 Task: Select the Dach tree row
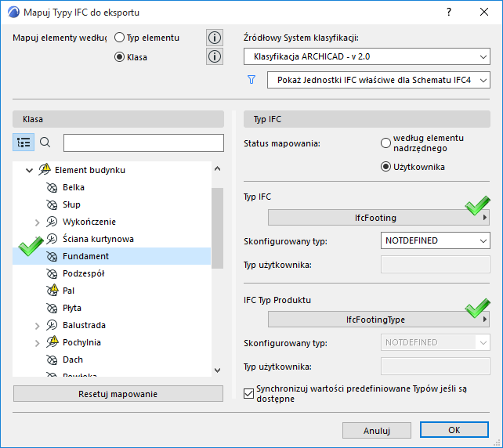pos(111,359)
